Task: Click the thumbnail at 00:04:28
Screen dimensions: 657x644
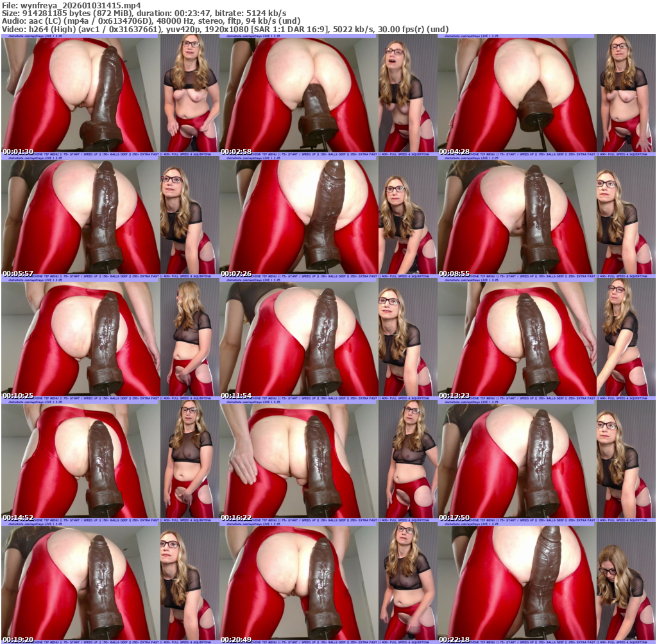Action: (546, 95)
